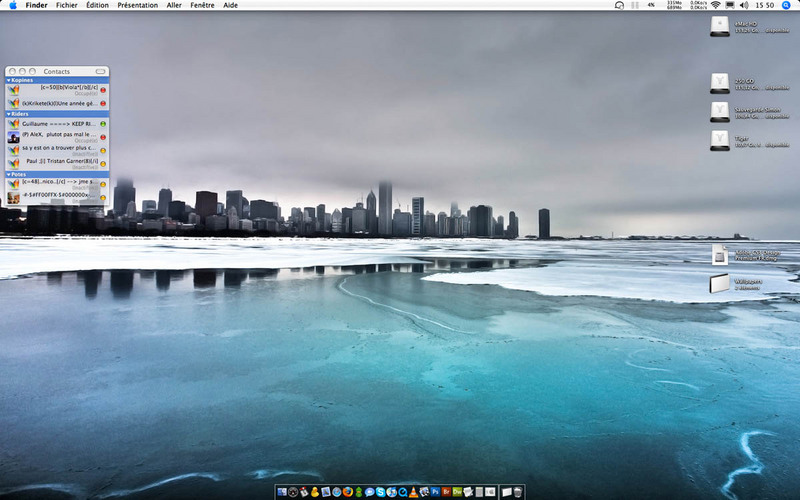Select contact Paul Tristan Garner
Viewport: 800px width, 500px height.
tap(57, 164)
